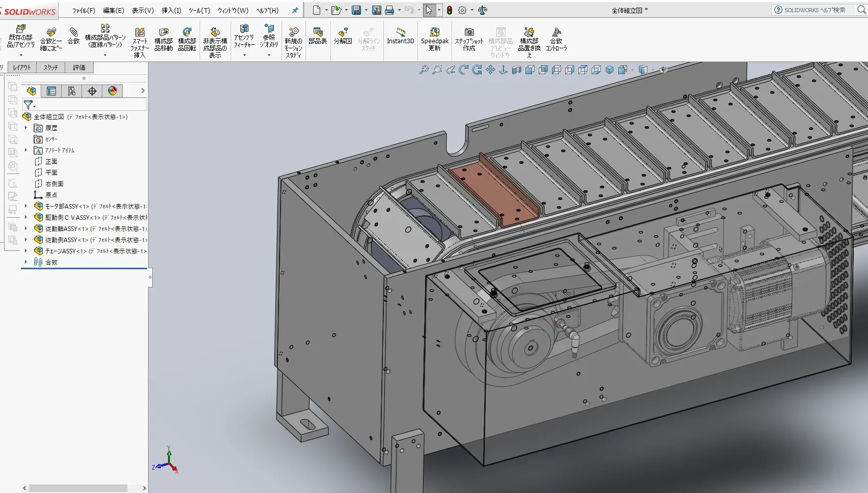This screenshot has width=868, height=493.
Task: Expand the 合致 mates folder
Action: coord(26,262)
